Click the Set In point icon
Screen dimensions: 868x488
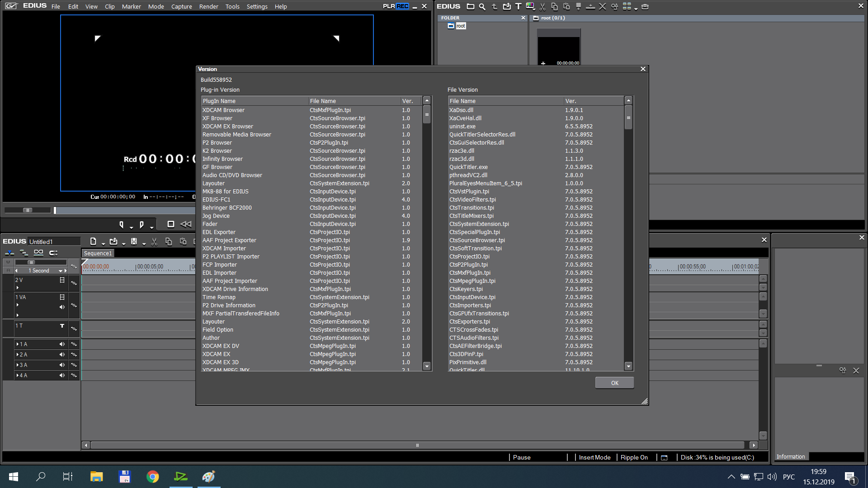pos(121,224)
